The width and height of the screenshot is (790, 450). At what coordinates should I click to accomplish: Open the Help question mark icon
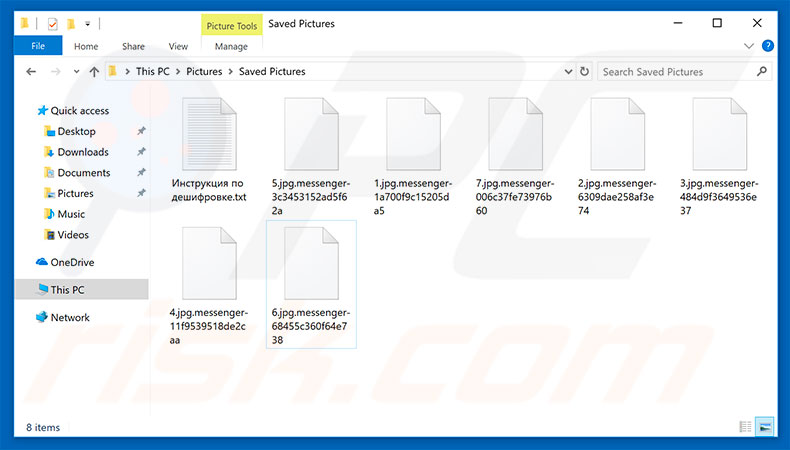[x=768, y=46]
